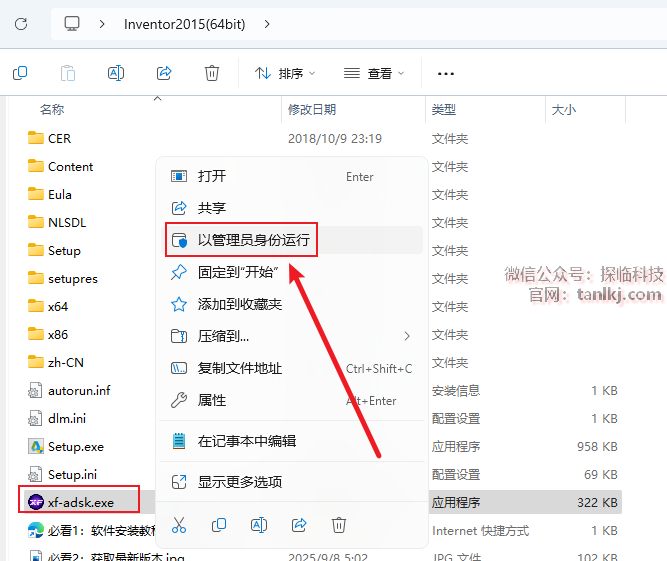This screenshot has width=667, height=561.
Task: Choose 显示更多选项 in the context menu
Action: [291, 482]
